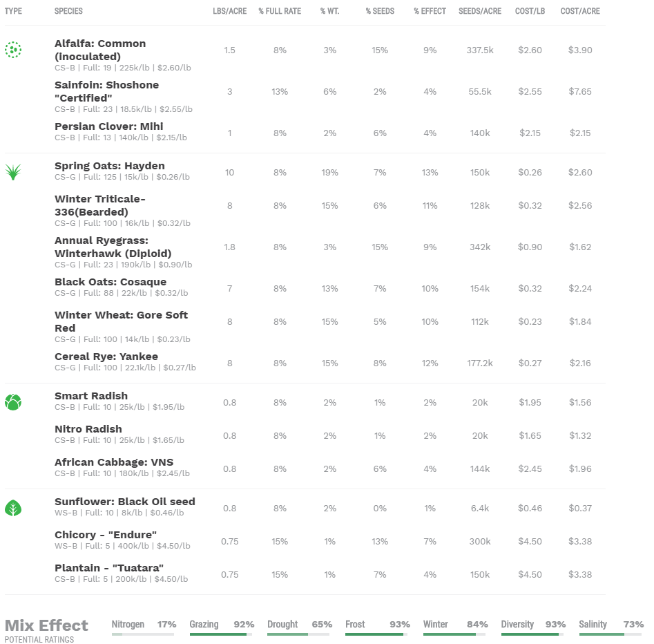Click the Frost potential rating bar

pos(377,634)
